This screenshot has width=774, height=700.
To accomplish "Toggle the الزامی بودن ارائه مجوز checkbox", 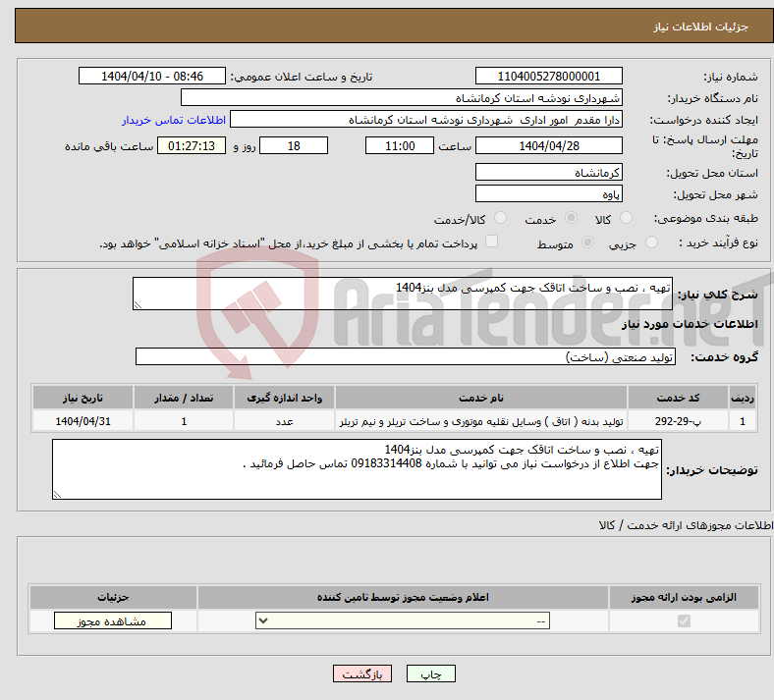I will click(685, 620).
